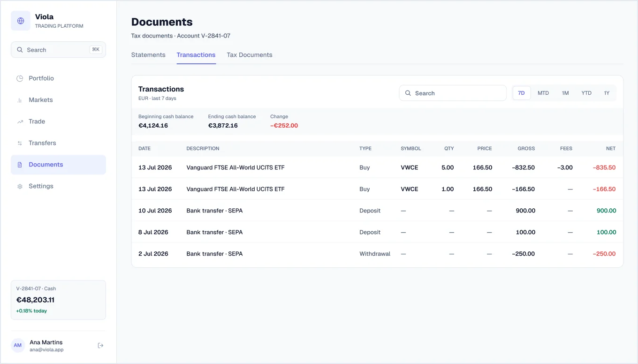This screenshot has width=638, height=364.
Task: Click the −€252.00 change value
Action: tap(284, 126)
